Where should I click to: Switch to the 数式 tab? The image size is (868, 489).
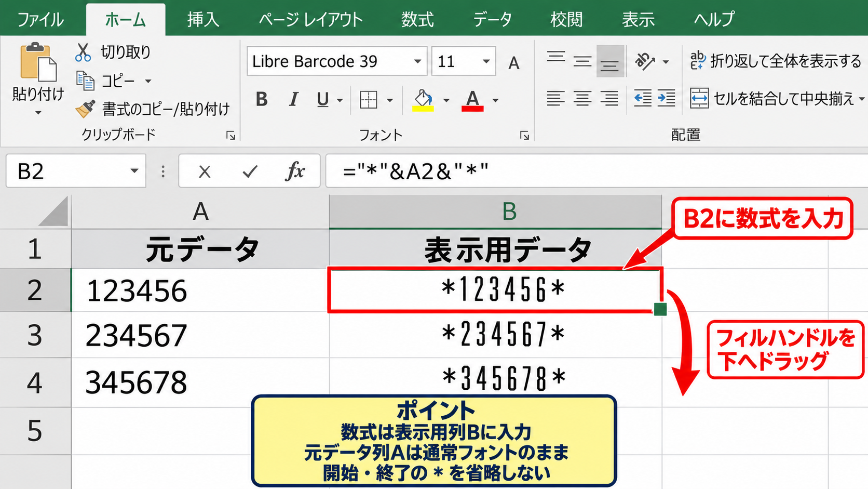click(417, 20)
